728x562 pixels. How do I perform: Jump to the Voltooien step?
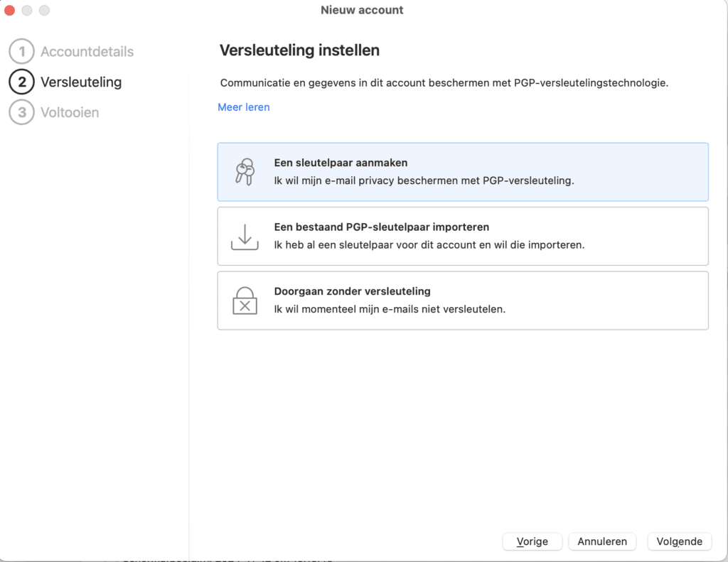[x=70, y=112]
